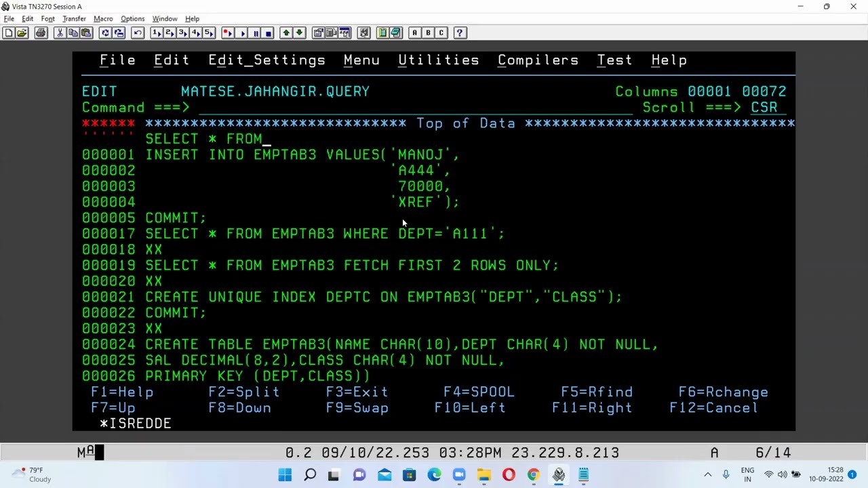Click the F10=Left function key label
This screenshot has height=488, width=868.
click(x=470, y=408)
